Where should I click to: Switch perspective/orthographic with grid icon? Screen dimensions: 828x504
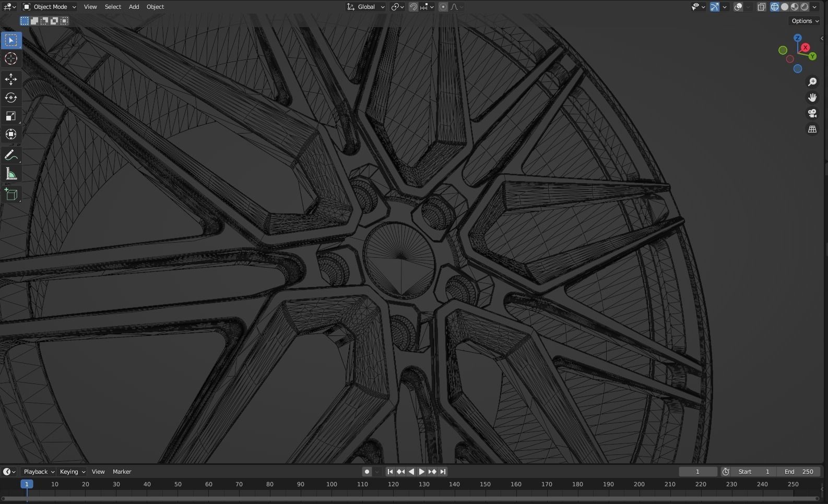click(x=812, y=129)
